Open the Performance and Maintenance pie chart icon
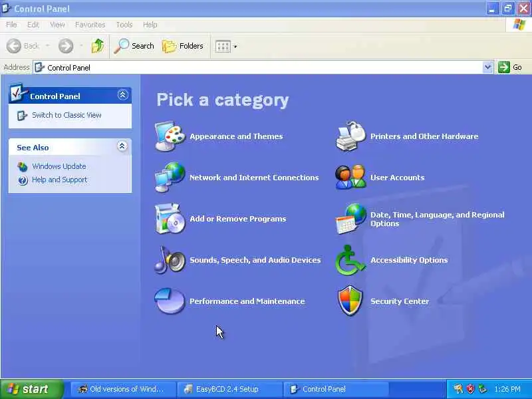 coord(170,301)
